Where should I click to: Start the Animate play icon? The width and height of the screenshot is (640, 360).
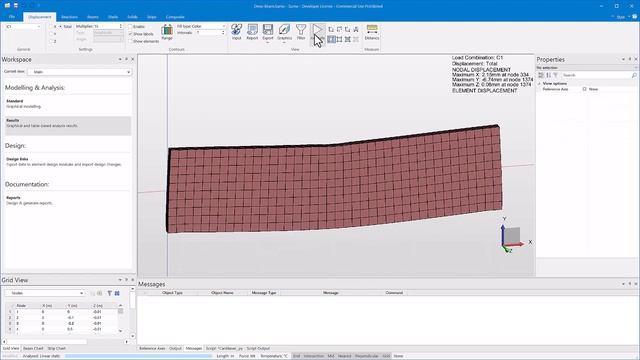317,32
